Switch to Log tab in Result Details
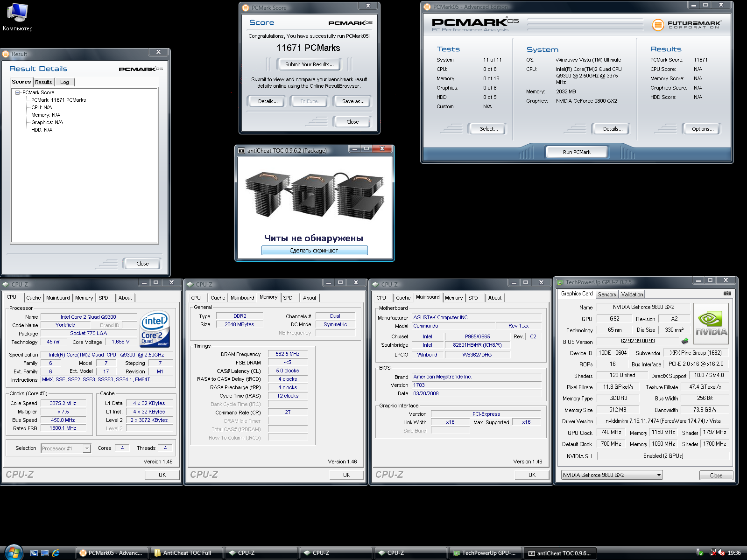Viewport: 747px width, 560px height. [x=64, y=82]
